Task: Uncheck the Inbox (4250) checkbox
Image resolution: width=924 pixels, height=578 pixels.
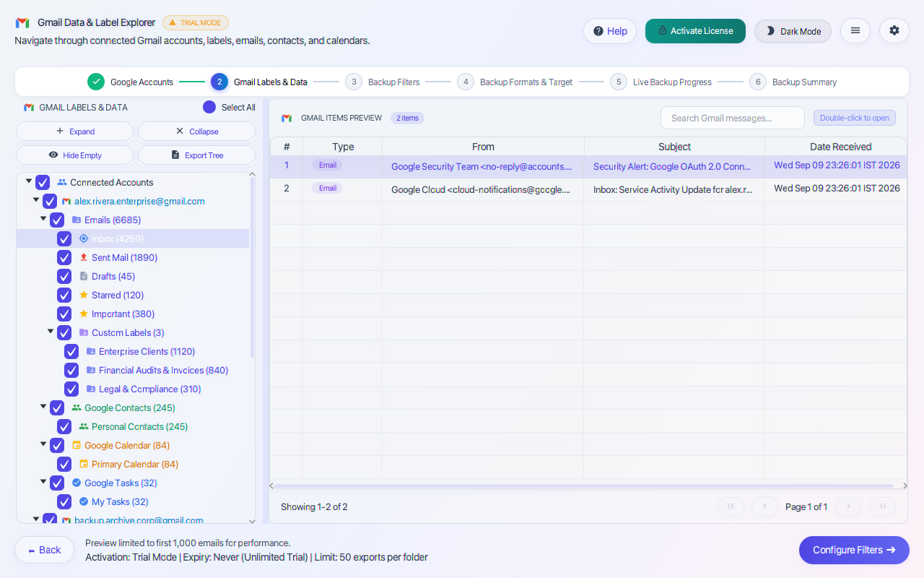Action: click(64, 238)
